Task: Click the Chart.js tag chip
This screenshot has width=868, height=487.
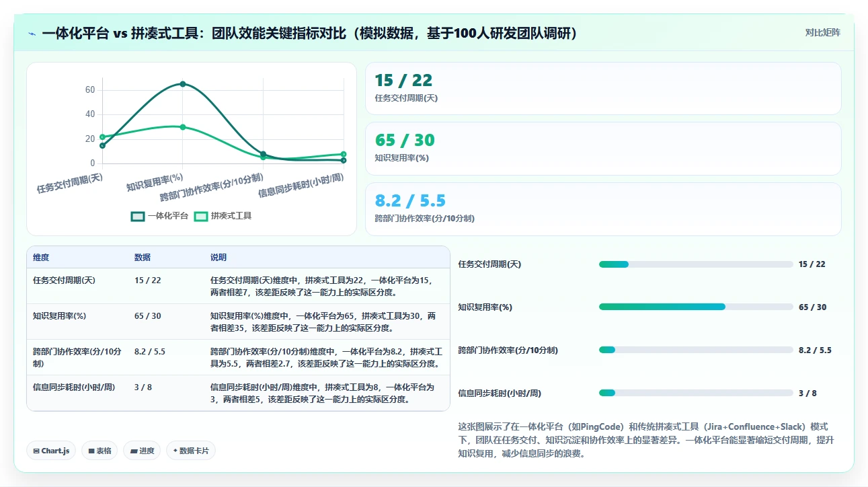Action: pos(52,451)
